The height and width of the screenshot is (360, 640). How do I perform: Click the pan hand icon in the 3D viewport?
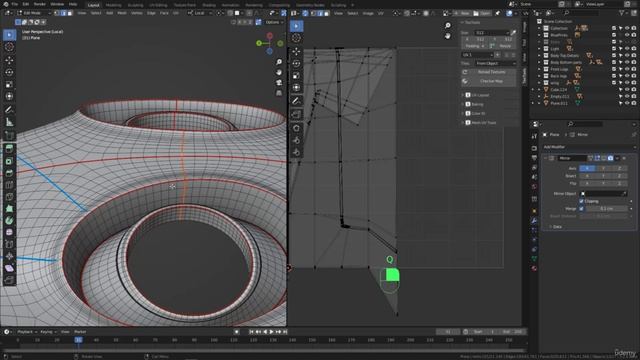pyautogui.click(x=279, y=72)
